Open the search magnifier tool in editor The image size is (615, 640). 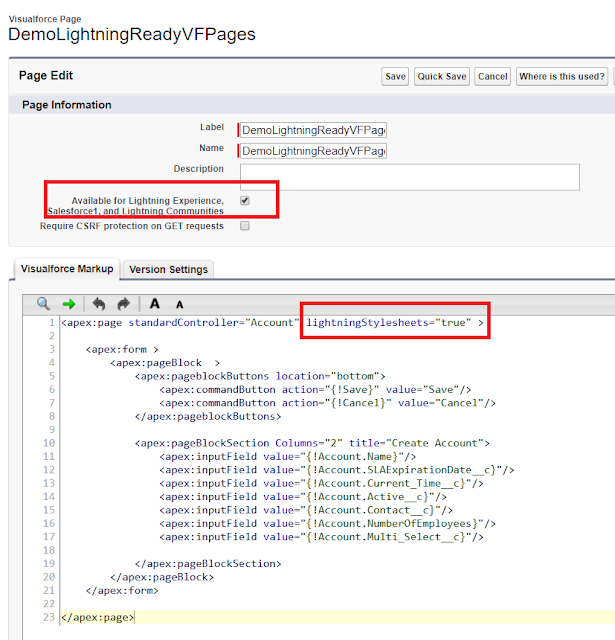point(43,304)
